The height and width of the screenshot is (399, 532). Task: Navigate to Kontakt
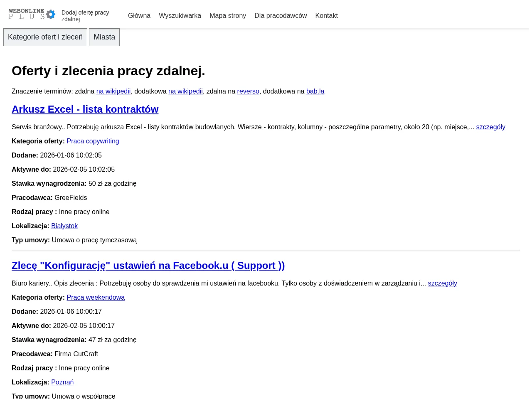tap(326, 15)
